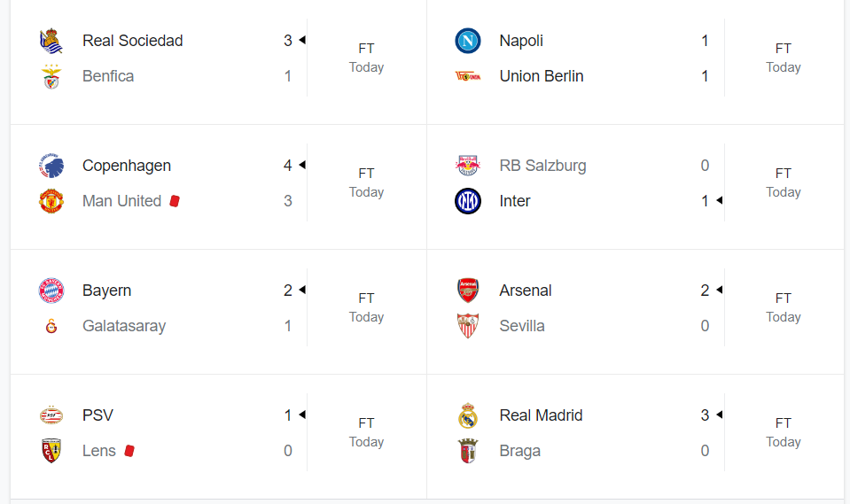Click the Benfica club crest
Screen dimensions: 850x504
[51, 77]
